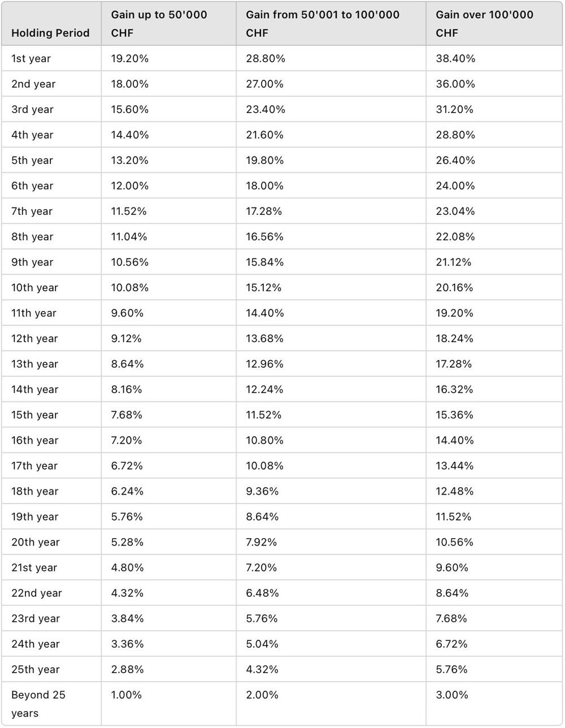Click the "Holding Period" column header

click(x=50, y=33)
